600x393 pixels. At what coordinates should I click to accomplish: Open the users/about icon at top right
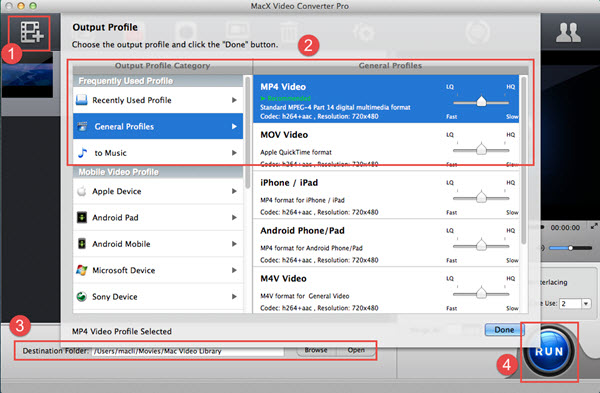(x=568, y=33)
